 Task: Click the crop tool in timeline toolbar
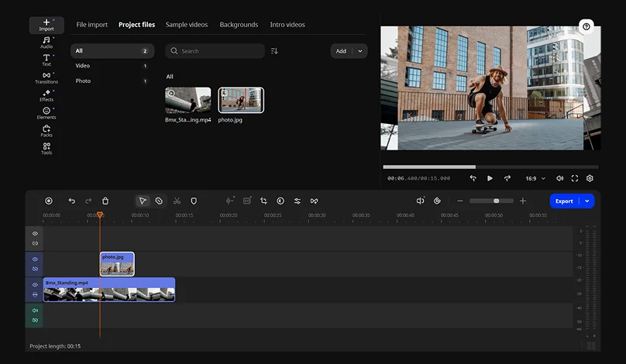pyautogui.click(x=263, y=201)
